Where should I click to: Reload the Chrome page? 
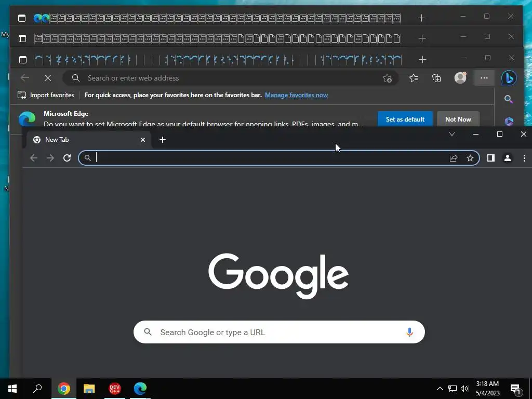pyautogui.click(x=67, y=158)
